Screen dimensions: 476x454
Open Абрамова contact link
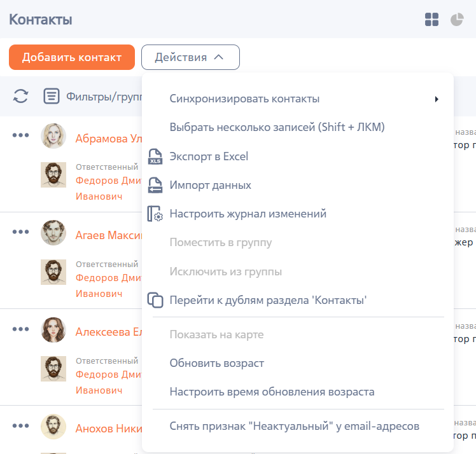click(109, 139)
